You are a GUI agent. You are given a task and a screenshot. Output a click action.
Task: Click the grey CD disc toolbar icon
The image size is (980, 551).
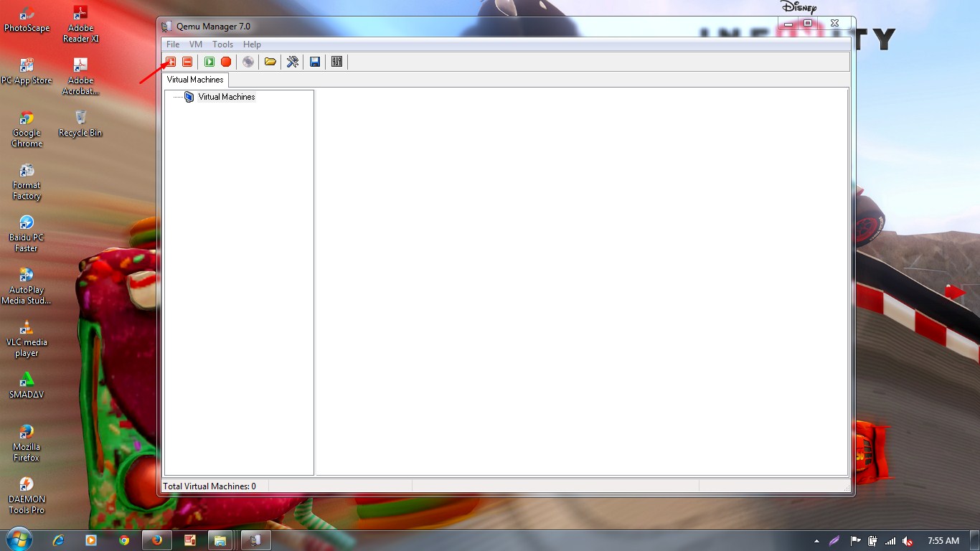248,62
